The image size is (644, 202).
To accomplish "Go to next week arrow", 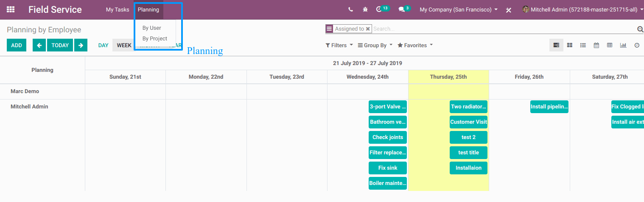I will click(81, 45).
